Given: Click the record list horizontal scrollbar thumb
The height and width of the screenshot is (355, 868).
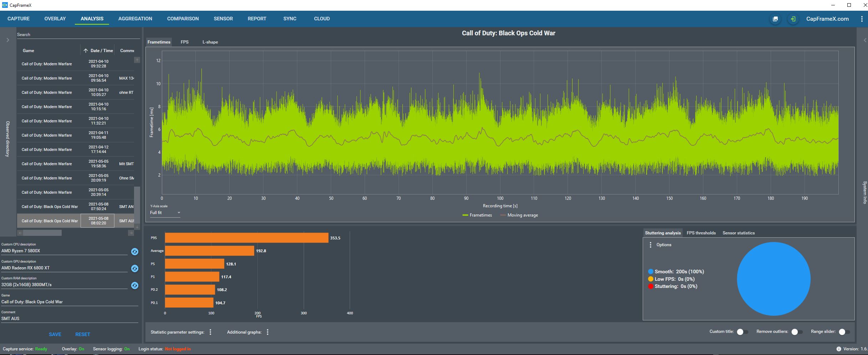Looking at the screenshot, I should click(x=42, y=233).
